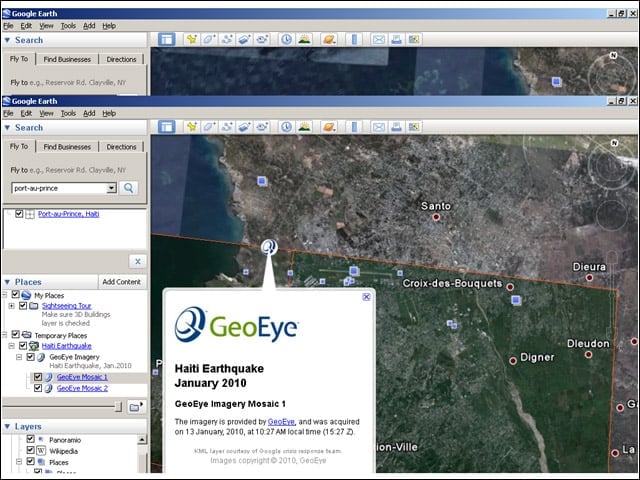This screenshot has height=480, width=640.
Task: Open Help menu in front window
Action: pos(109,113)
